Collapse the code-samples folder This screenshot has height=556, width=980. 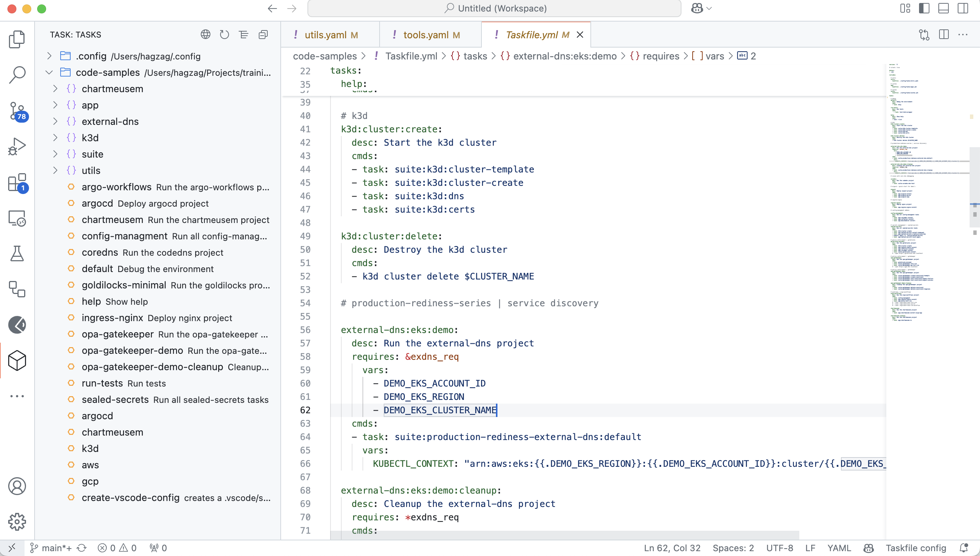coord(49,72)
